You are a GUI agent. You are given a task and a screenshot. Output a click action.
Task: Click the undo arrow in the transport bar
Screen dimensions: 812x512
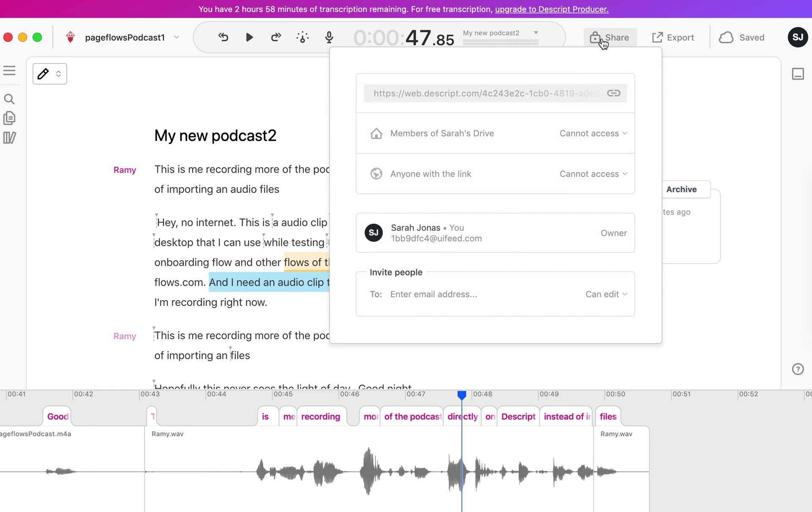click(223, 37)
